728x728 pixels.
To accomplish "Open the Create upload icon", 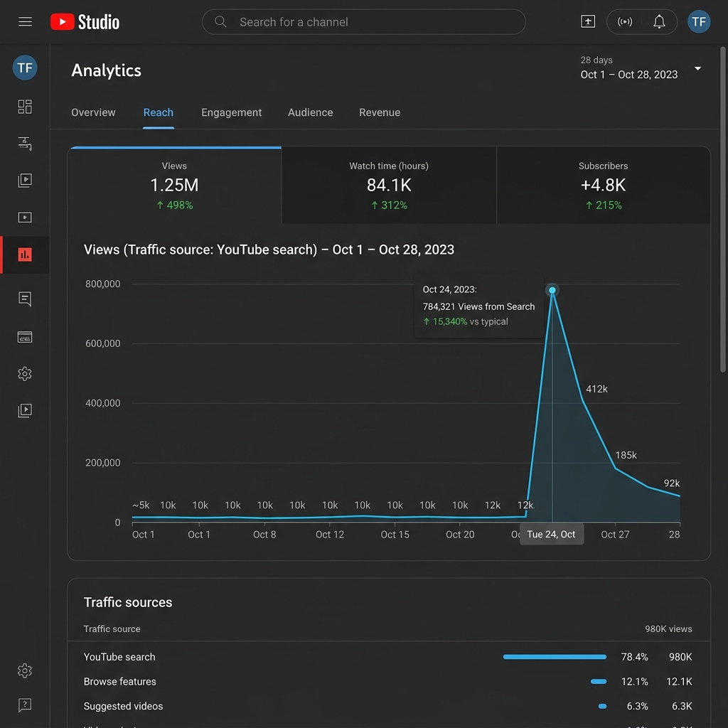I will [588, 22].
